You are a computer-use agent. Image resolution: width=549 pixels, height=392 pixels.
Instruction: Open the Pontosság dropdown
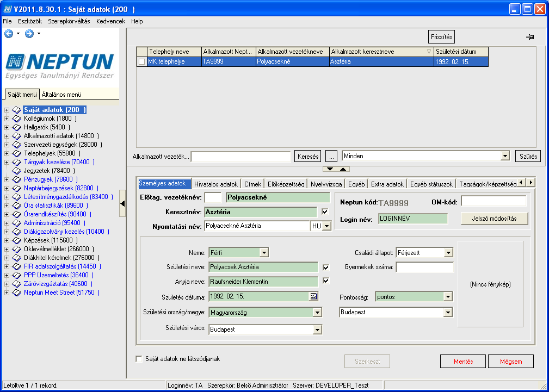448,297
